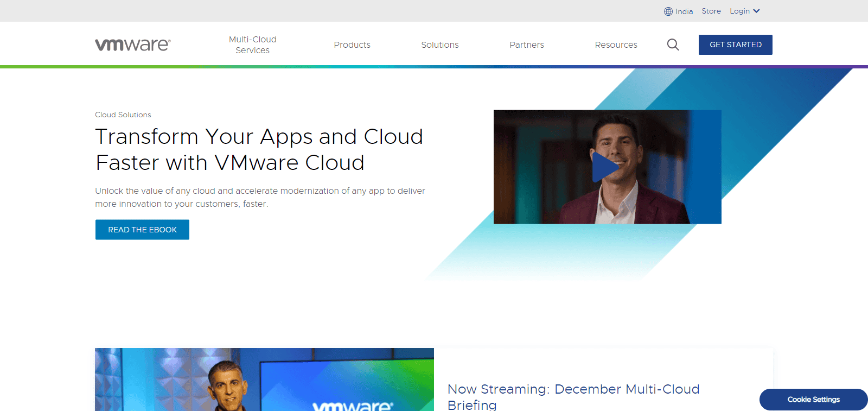Click the Cloud Solutions label
868x411 pixels.
123,115
